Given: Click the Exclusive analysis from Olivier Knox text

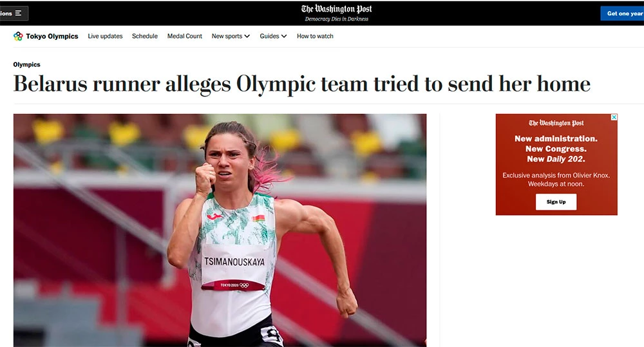Looking at the screenshot, I should pos(556,175).
